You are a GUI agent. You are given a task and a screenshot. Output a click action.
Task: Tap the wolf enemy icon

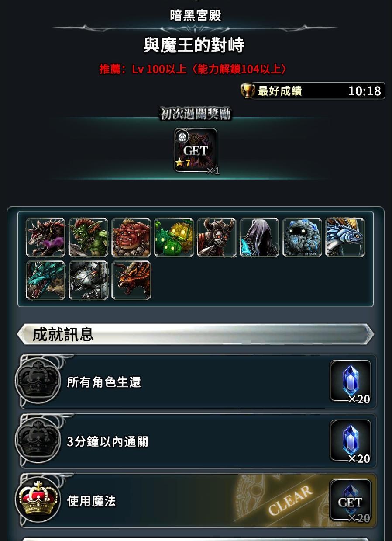(x=45, y=237)
